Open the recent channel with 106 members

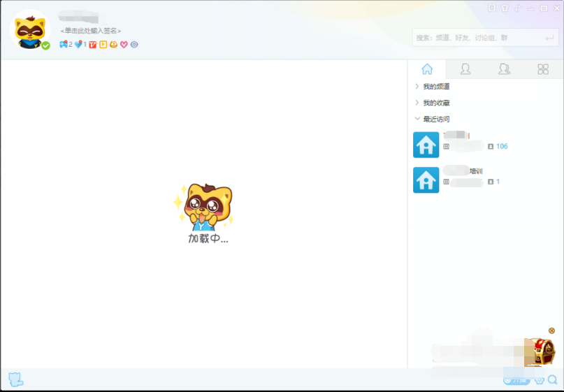(461, 145)
